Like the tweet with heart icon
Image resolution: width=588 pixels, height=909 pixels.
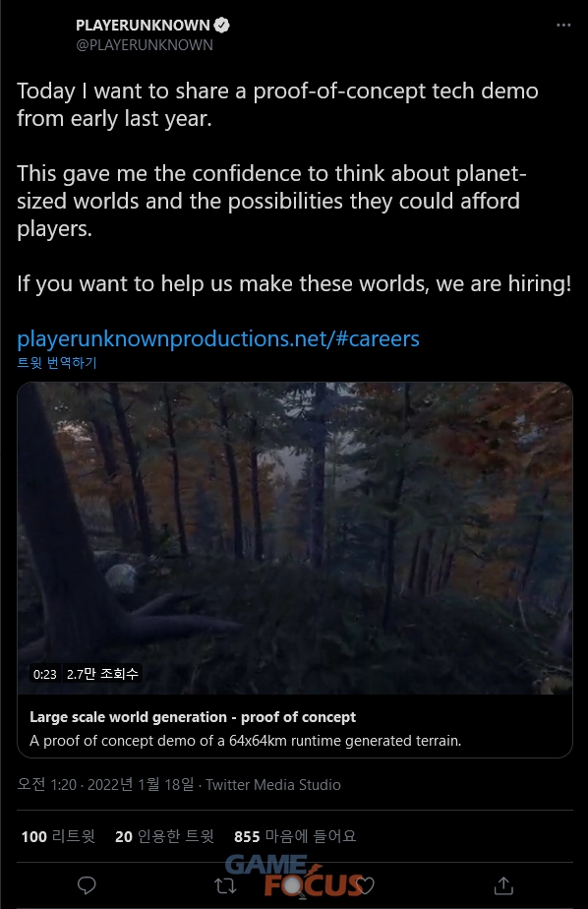366,885
